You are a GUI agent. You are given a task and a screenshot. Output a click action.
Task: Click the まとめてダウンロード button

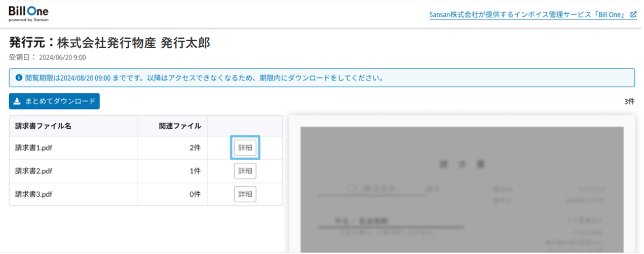pyautogui.click(x=54, y=101)
